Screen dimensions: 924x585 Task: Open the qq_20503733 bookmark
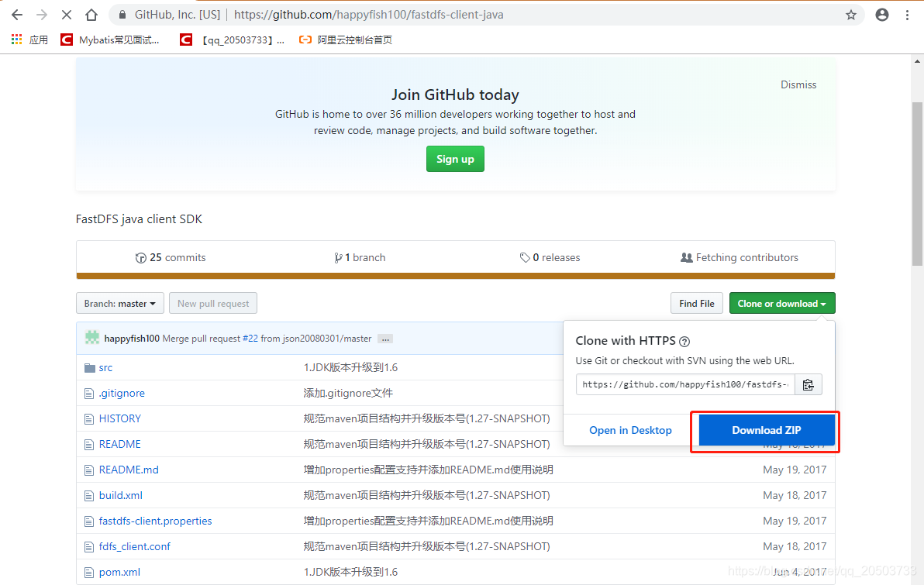point(233,40)
